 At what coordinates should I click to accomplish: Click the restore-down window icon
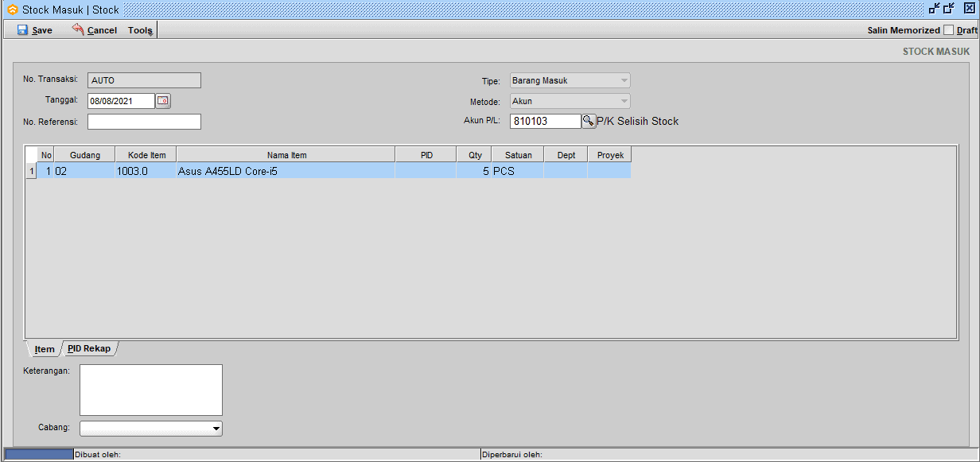point(933,9)
